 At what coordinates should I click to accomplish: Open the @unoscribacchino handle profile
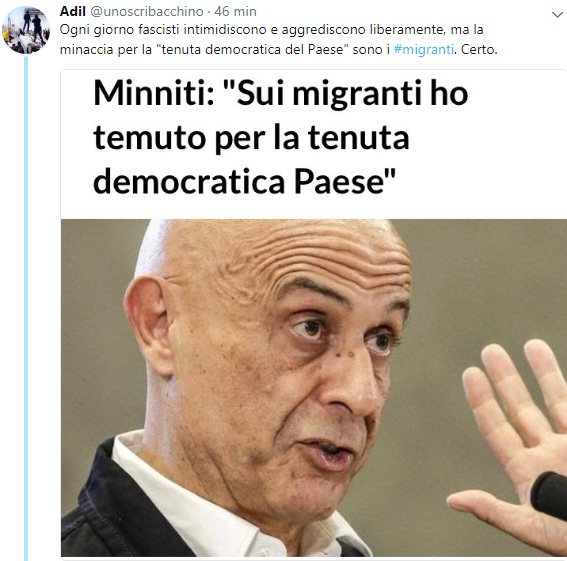click(146, 12)
